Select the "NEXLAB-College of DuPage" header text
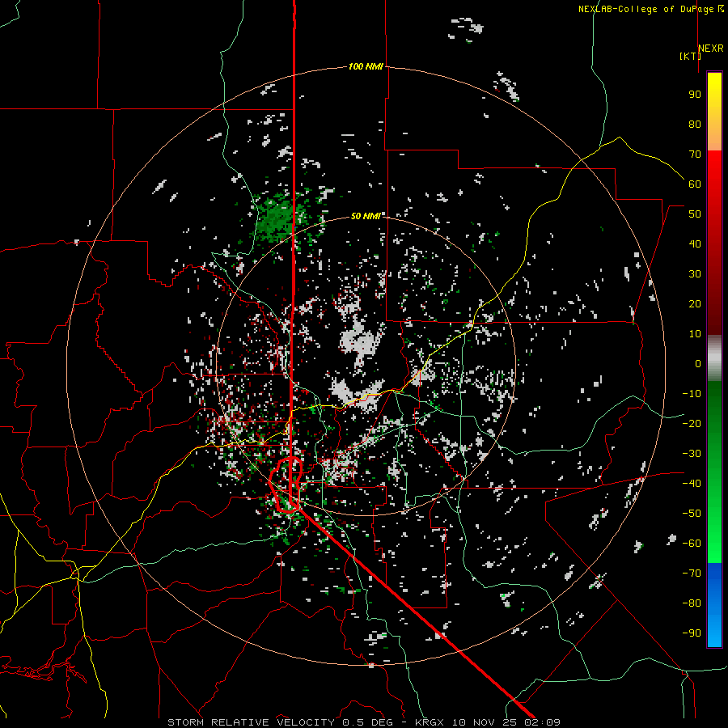 (645, 9)
